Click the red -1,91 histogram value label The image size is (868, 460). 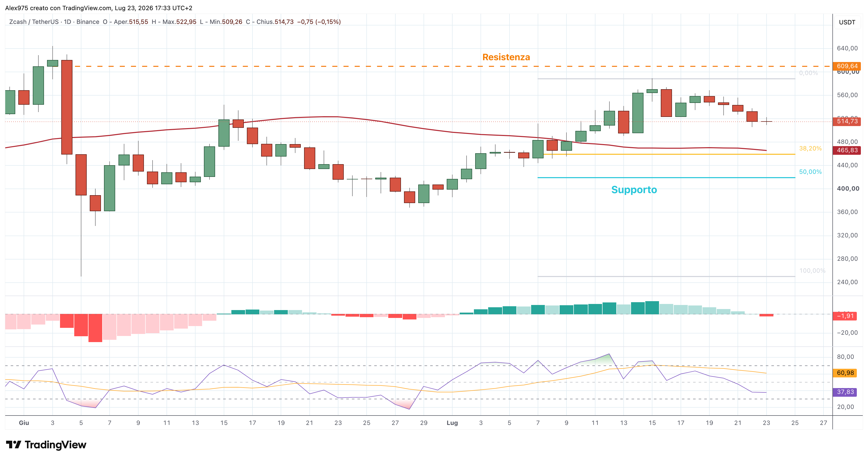845,316
